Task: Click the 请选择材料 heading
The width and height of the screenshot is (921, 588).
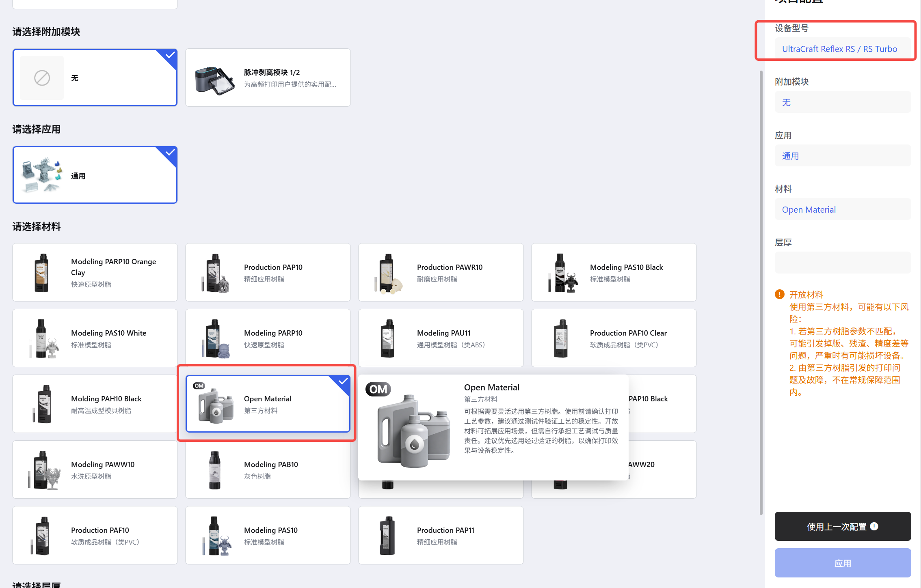Action: (x=37, y=226)
